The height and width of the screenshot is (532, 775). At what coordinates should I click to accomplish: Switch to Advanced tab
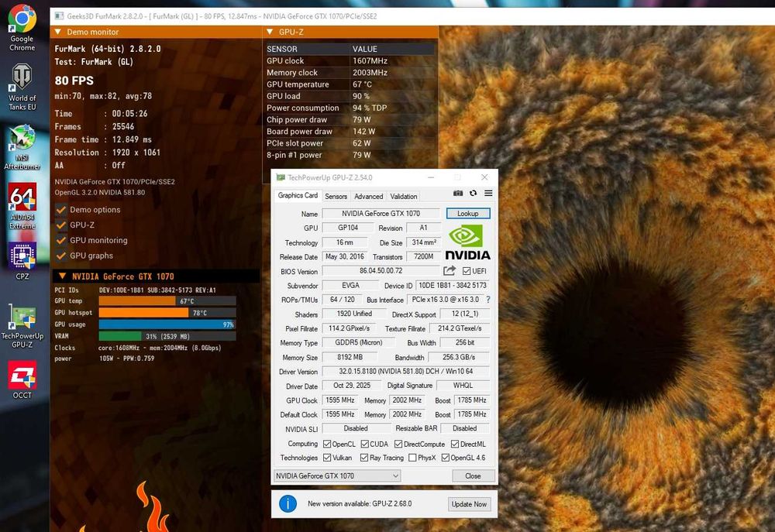pos(369,196)
